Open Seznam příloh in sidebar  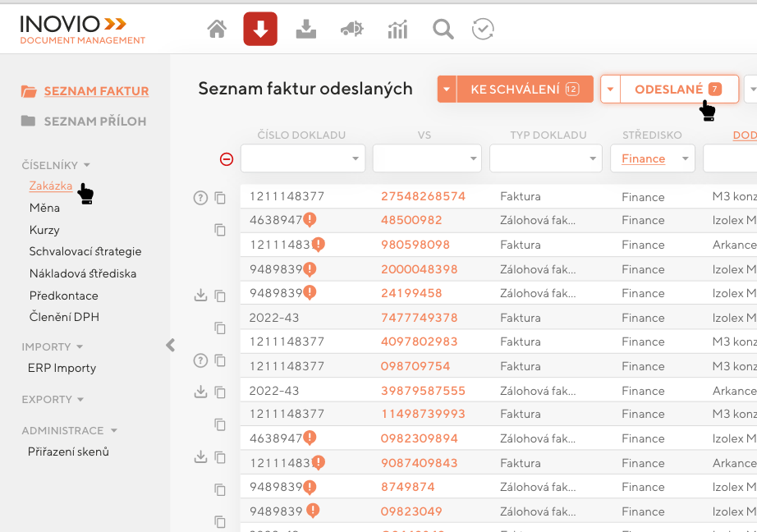pos(94,122)
